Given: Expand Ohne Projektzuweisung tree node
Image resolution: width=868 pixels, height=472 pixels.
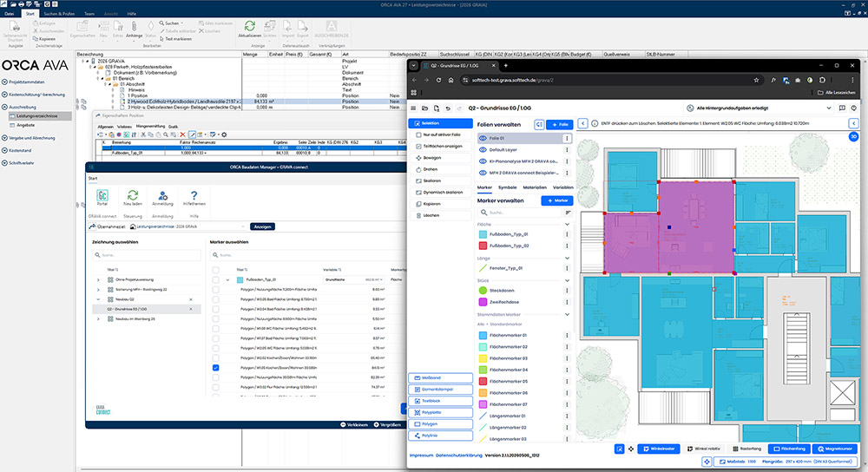Looking at the screenshot, I should click(x=99, y=280).
